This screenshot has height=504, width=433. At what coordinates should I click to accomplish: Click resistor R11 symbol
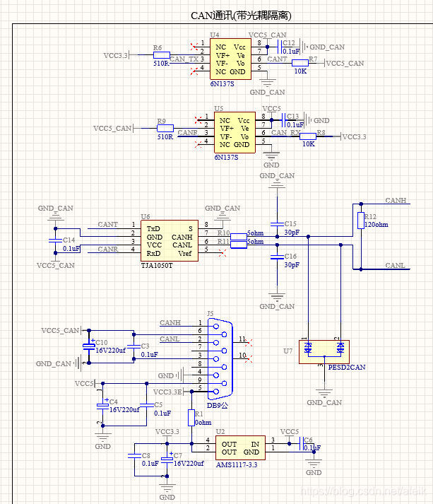click(x=239, y=245)
